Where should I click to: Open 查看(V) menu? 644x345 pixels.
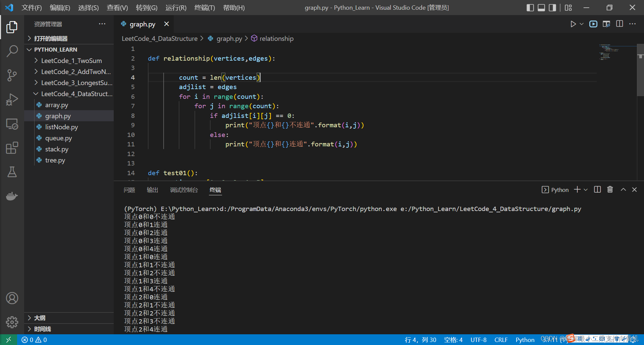[x=117, y=8]
